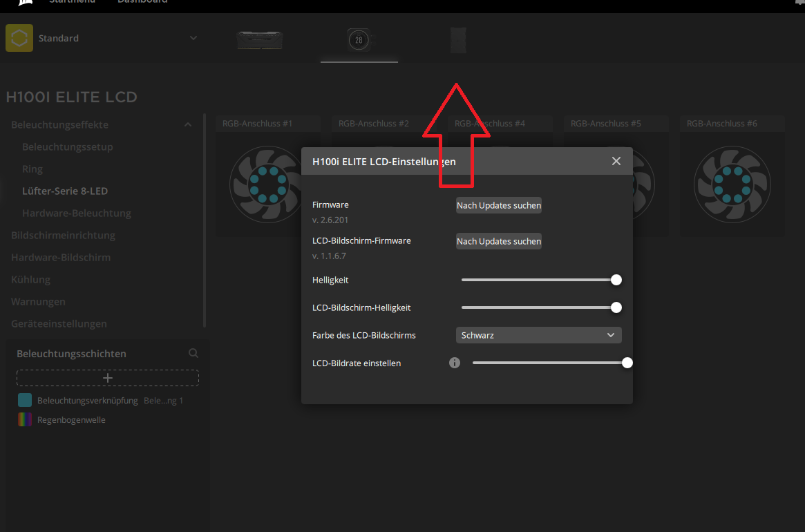
Task: Open Lüfter-Serie 8-LED entry
Action: coord(65,191)
